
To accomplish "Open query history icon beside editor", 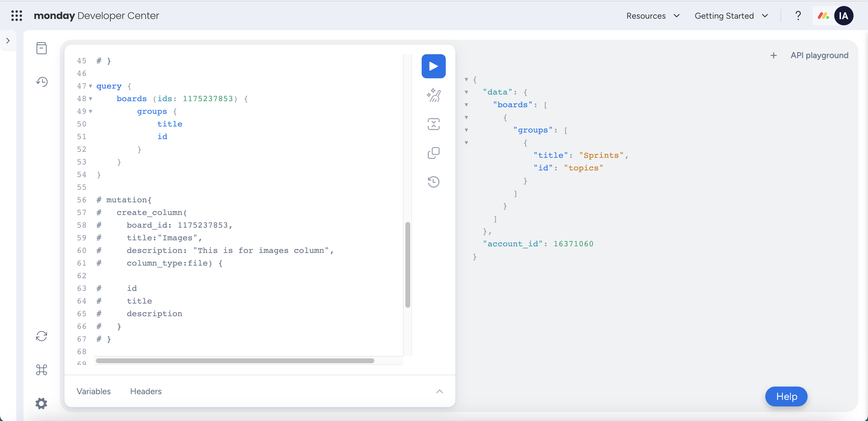I will 433,182.
